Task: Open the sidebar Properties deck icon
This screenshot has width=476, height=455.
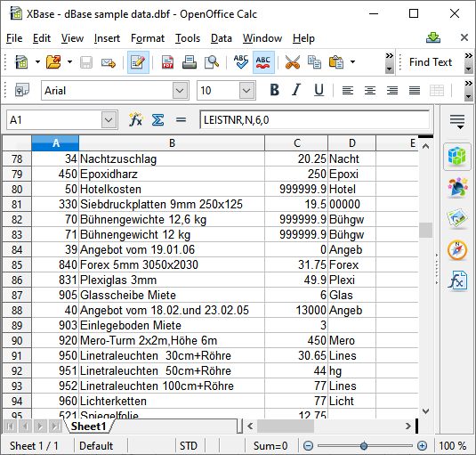Action: click(457, 157)
